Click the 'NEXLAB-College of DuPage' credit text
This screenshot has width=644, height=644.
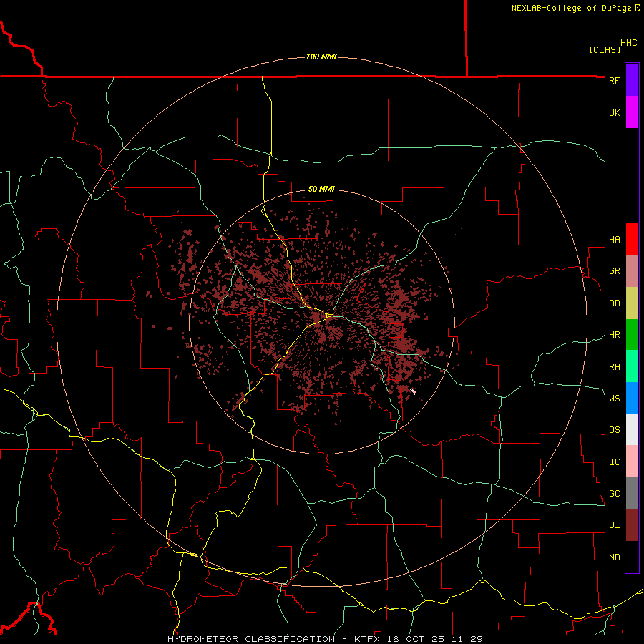[x=572, y=8]
